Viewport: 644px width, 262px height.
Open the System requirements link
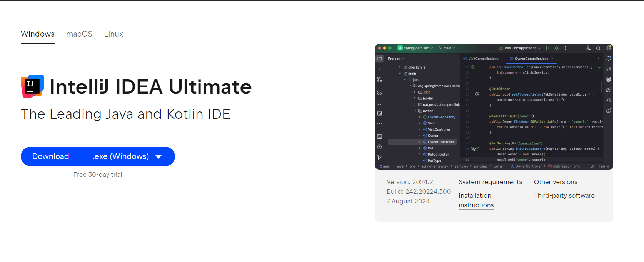491,182
